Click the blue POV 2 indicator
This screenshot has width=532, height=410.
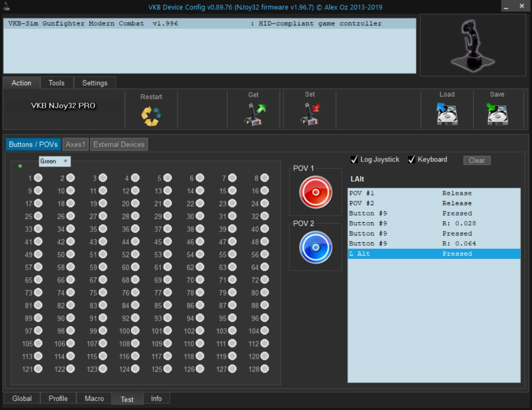click(x=315, y=247)
